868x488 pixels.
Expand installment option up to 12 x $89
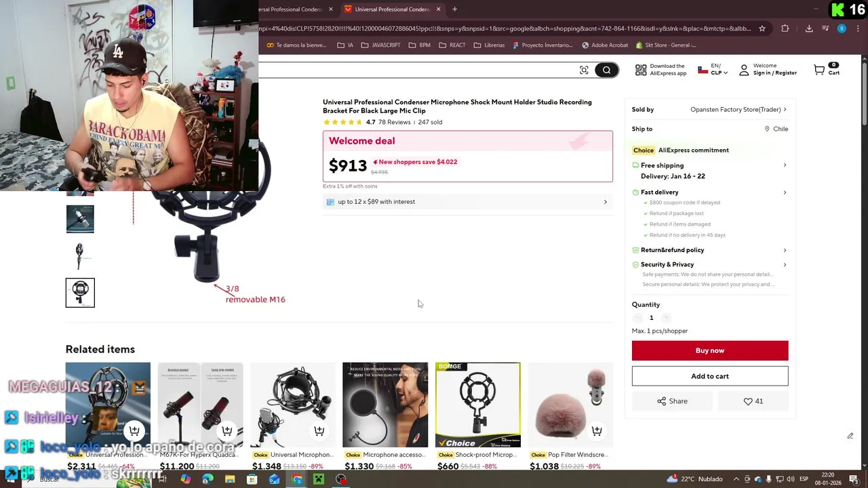(x=467, y=201)
